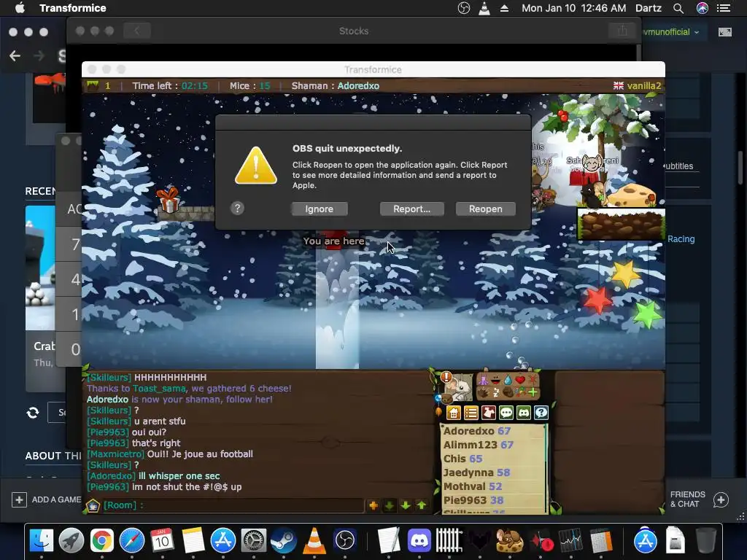Open Spotlight search in menu bar
Image resolution: width=747 pixels, height=560 pixels.
coord(678,8)
